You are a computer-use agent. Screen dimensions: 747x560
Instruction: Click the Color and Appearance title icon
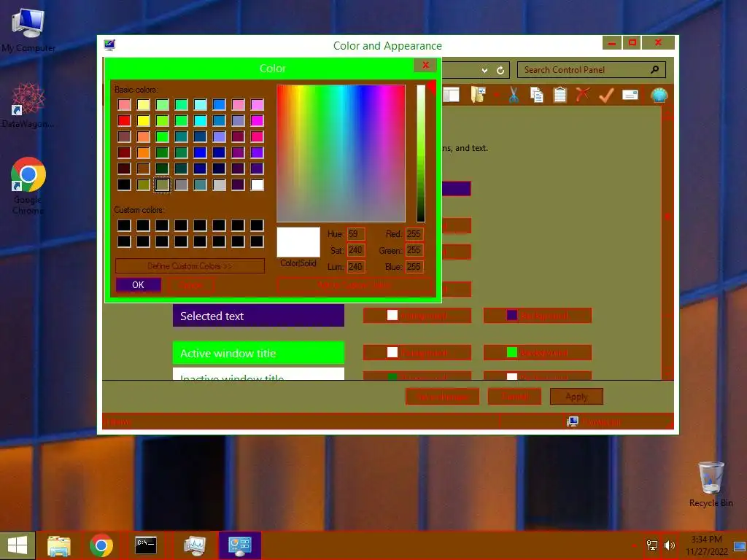point(109,45)
